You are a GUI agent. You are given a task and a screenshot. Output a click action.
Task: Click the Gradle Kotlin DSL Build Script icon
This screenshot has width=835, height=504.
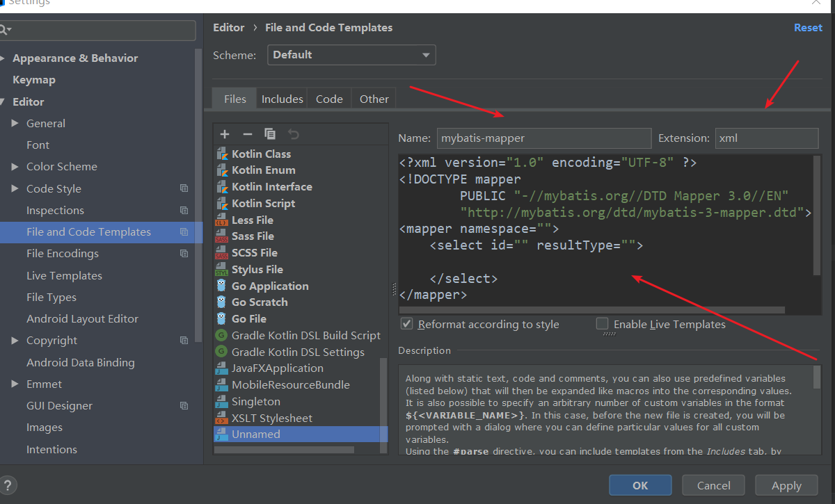pos(222,335)
